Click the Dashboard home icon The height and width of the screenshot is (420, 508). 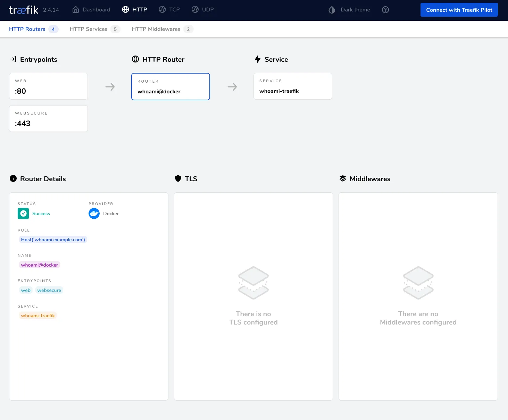76,10
